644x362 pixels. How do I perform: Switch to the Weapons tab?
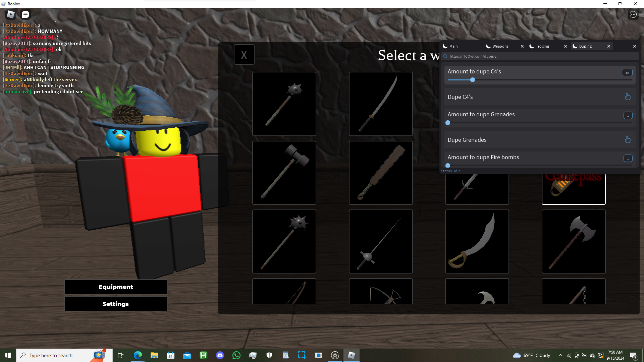coord(500,46)
